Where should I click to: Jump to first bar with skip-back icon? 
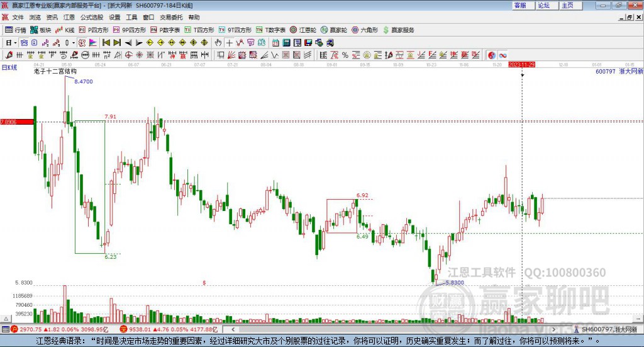tap(106, 43)
